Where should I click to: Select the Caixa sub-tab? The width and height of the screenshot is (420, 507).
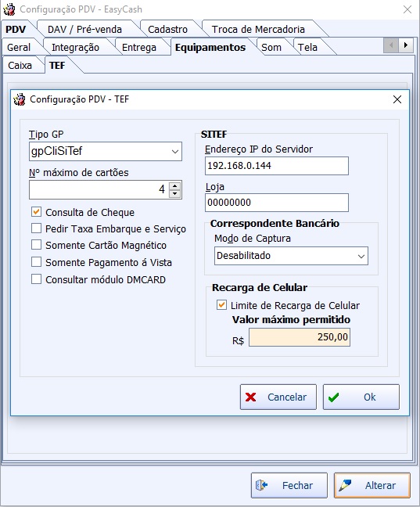coord(20,66)
